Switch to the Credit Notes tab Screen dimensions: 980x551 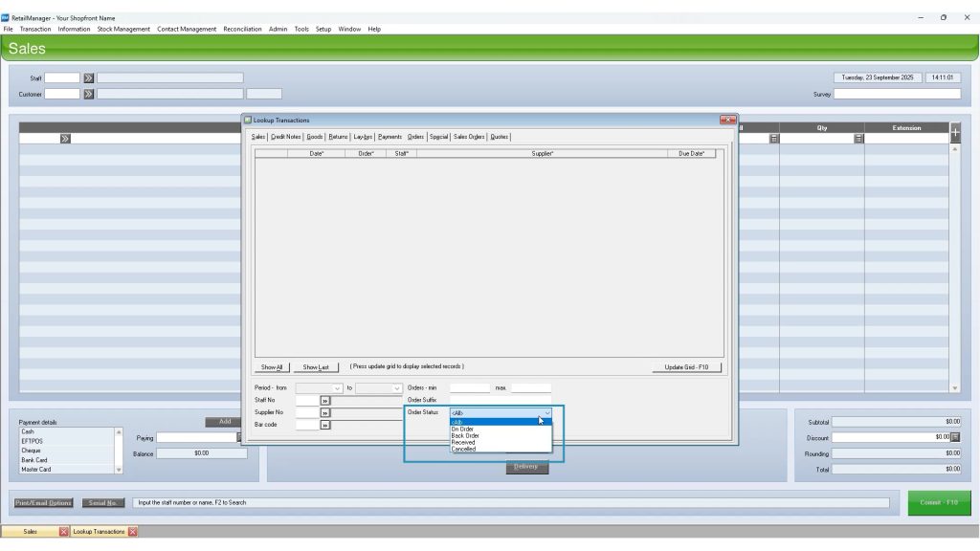[x=285, y=137]
